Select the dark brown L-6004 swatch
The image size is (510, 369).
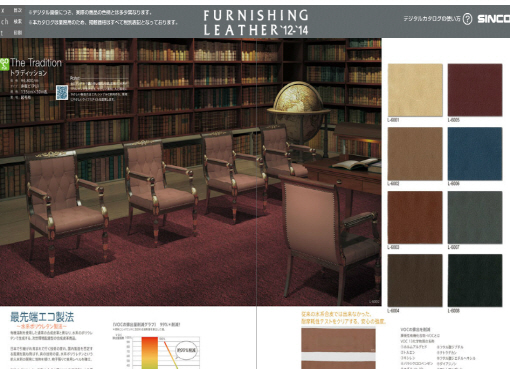point(415,280)
